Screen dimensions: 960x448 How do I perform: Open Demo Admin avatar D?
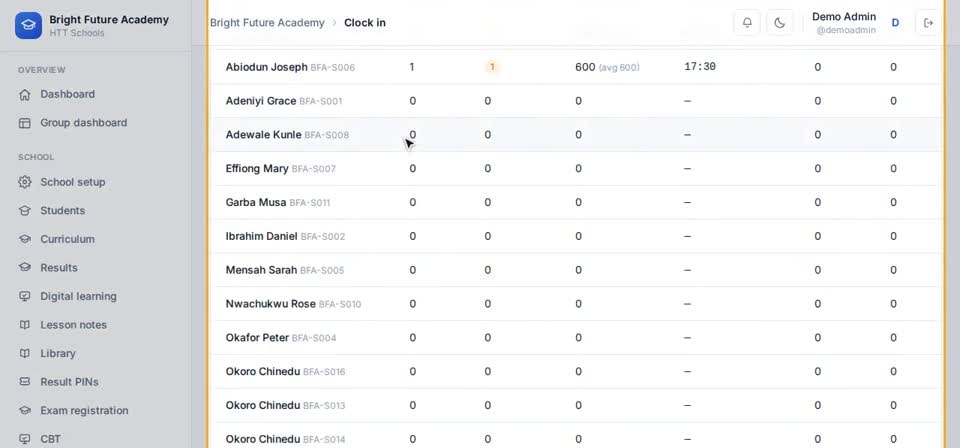pyautogui.click(x=895, y=23)
